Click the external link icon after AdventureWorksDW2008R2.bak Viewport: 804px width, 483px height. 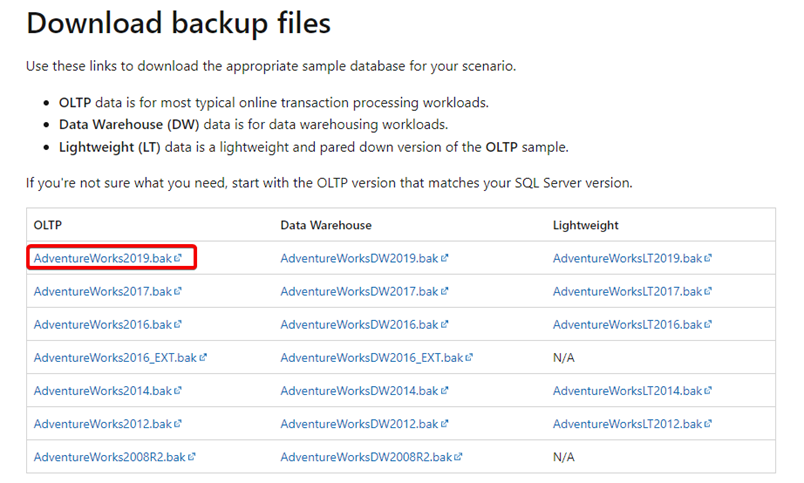pos(458,457)
